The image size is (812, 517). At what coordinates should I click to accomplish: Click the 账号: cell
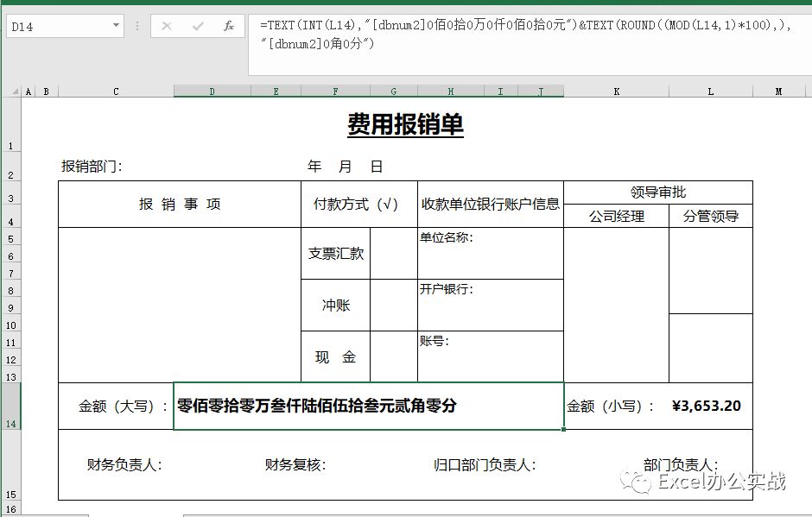(491, 356)
